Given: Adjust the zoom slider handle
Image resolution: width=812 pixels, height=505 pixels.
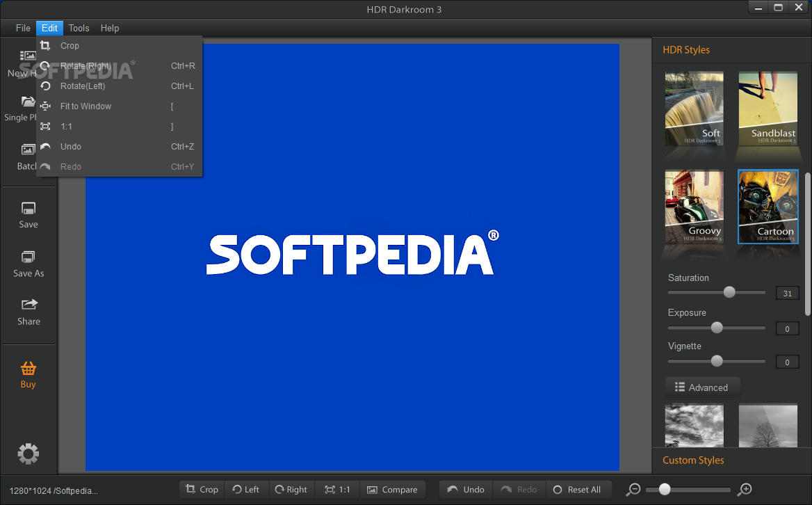Looking at the screenshot, I should click(x=665, y=490).
